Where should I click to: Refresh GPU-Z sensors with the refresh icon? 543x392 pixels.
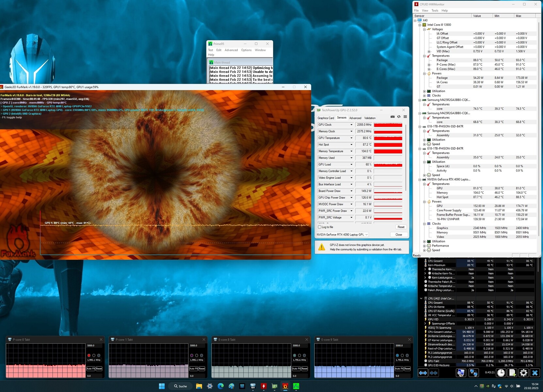pos(399,117)
